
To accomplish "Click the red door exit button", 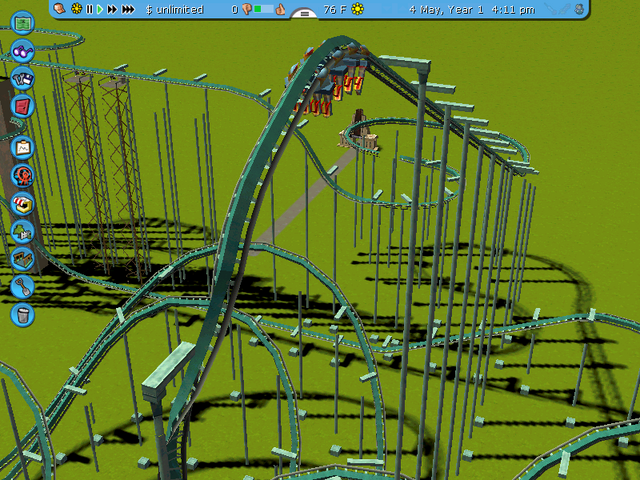I will [x=22, y=106].
